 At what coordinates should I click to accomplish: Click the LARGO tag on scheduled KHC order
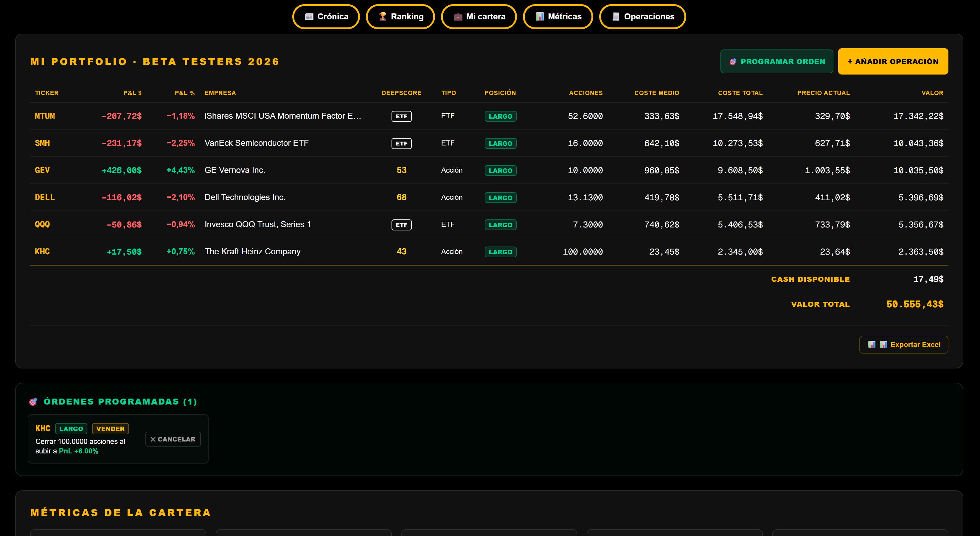click(71, 429)
